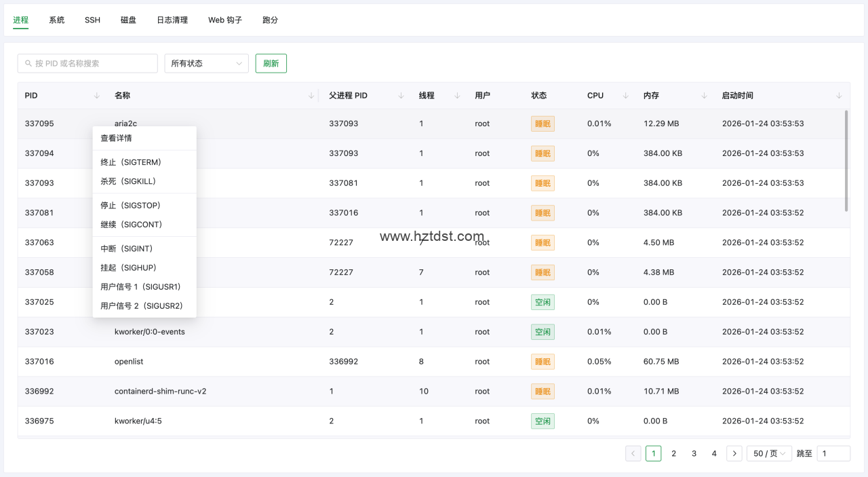The width and height of the screenshot is (868, 477).
Task: Click the 跳至 page jump input
Action: [x=833, y=453]
